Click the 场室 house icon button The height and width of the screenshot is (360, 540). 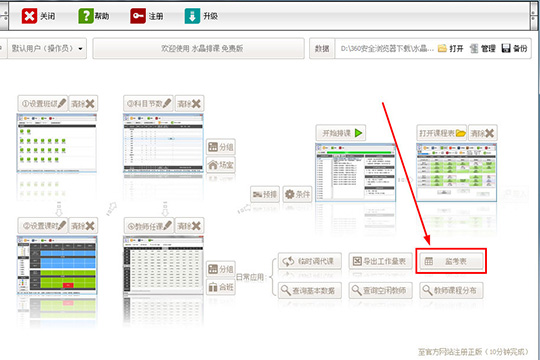pos(221,165)
